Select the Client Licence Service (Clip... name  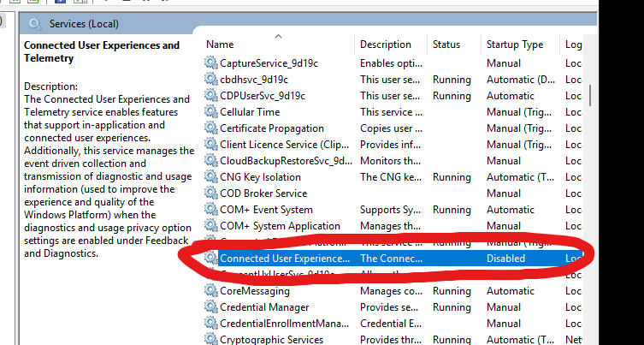[285, 145]
